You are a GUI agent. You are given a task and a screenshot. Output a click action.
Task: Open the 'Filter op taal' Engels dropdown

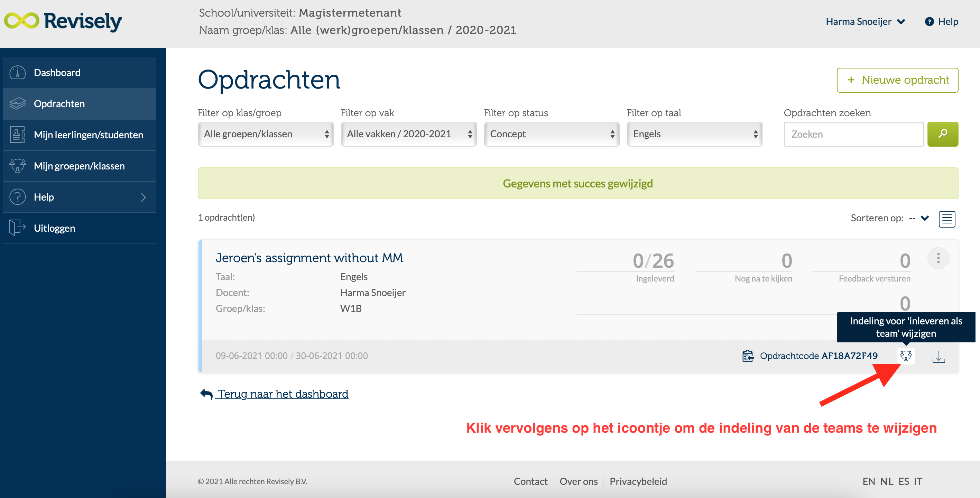pos(694,134)
